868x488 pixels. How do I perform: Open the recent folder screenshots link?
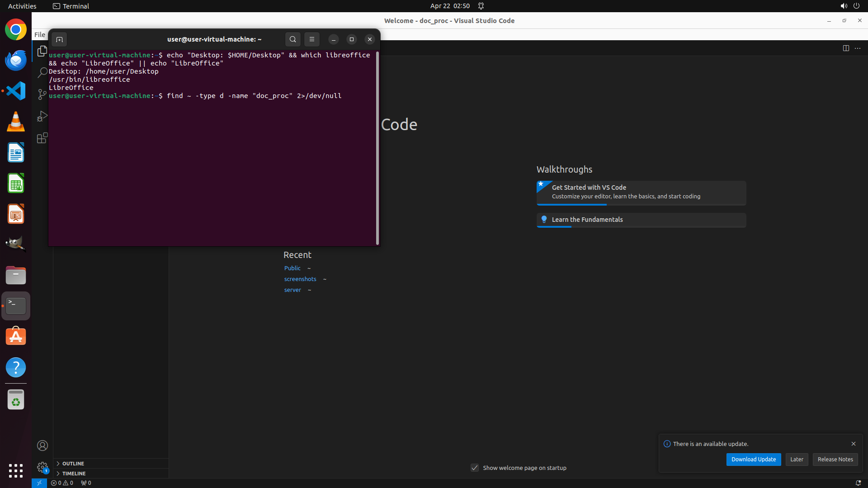click(x=300, y=279)
